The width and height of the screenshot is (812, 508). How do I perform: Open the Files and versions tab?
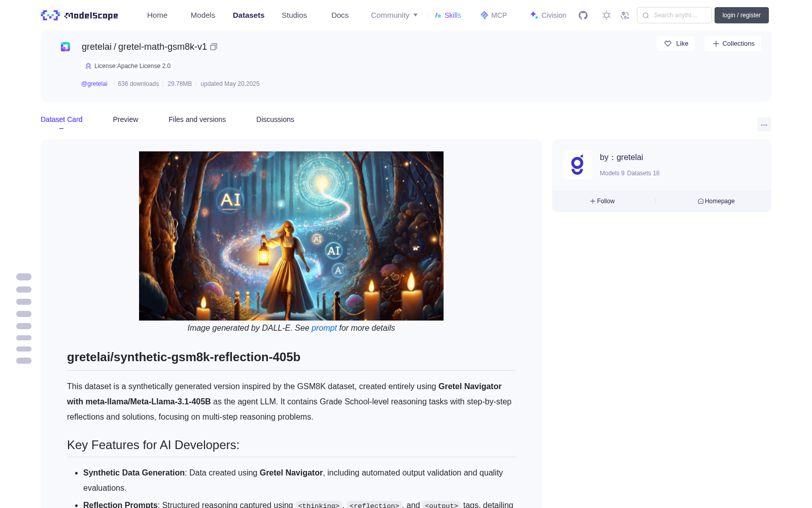[197, 119]
